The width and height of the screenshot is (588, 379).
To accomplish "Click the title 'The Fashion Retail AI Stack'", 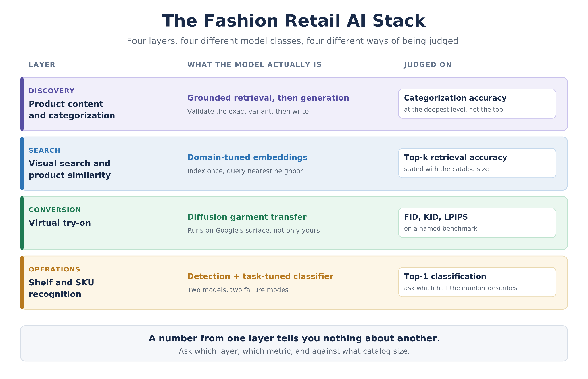I will click(x=294, y=21).
